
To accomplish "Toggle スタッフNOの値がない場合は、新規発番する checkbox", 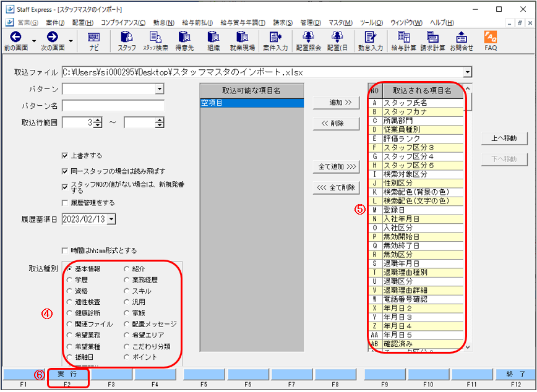I will (65, 187).
